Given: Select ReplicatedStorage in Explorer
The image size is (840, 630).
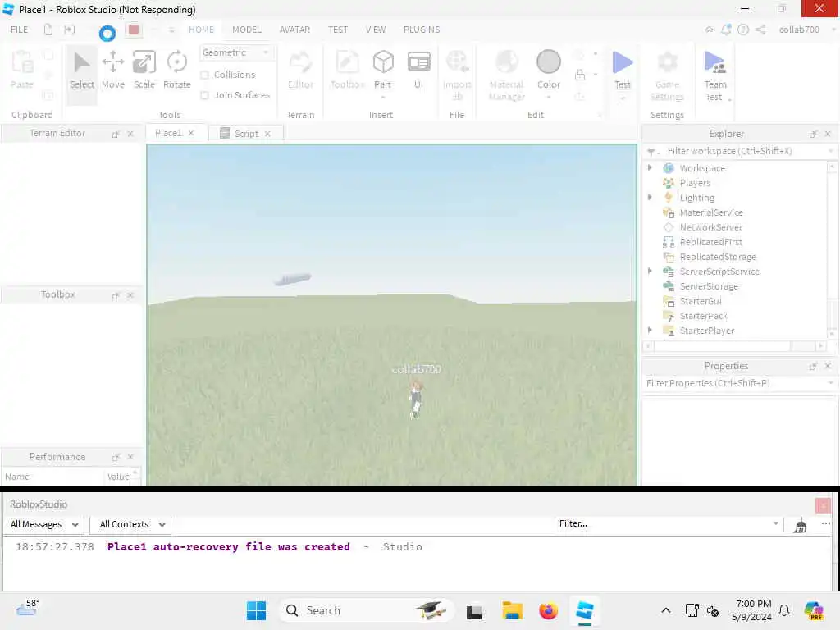Looking at the screenshot, I should coord(718,257).
